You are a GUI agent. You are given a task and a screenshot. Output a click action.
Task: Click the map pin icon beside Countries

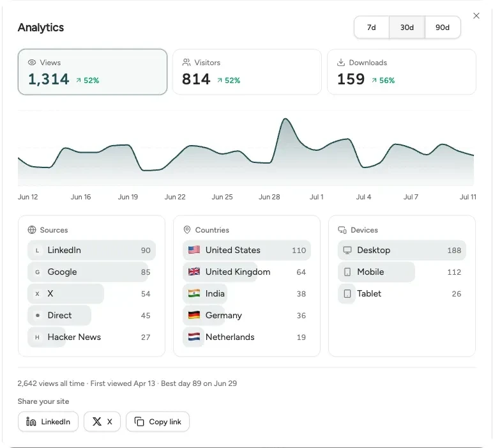tap(187, 230)
